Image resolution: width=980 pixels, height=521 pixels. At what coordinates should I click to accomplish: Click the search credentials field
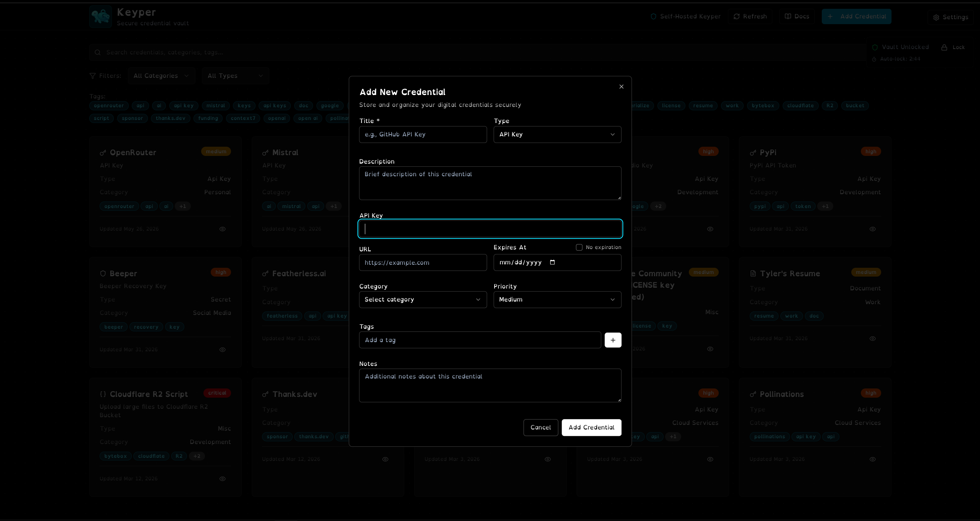click(x=478, y=52)
